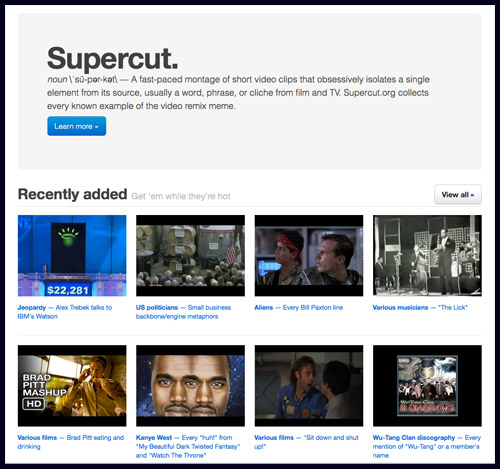The width and height of the screenshot is (500, 469).
Task: Open the Wu-Tang Clan album thumbnail
Action: (x=427, y=386)
